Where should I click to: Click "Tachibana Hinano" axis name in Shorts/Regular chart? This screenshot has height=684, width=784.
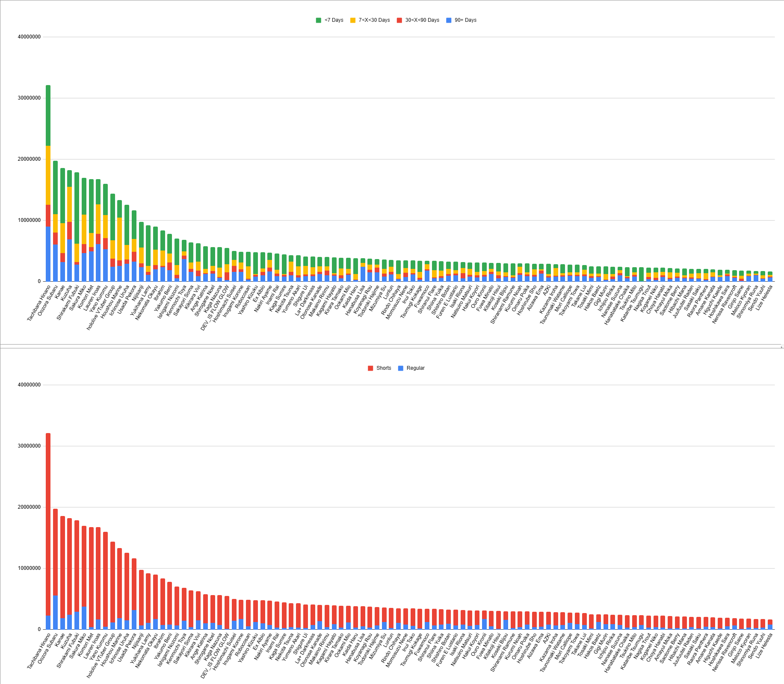38,651
